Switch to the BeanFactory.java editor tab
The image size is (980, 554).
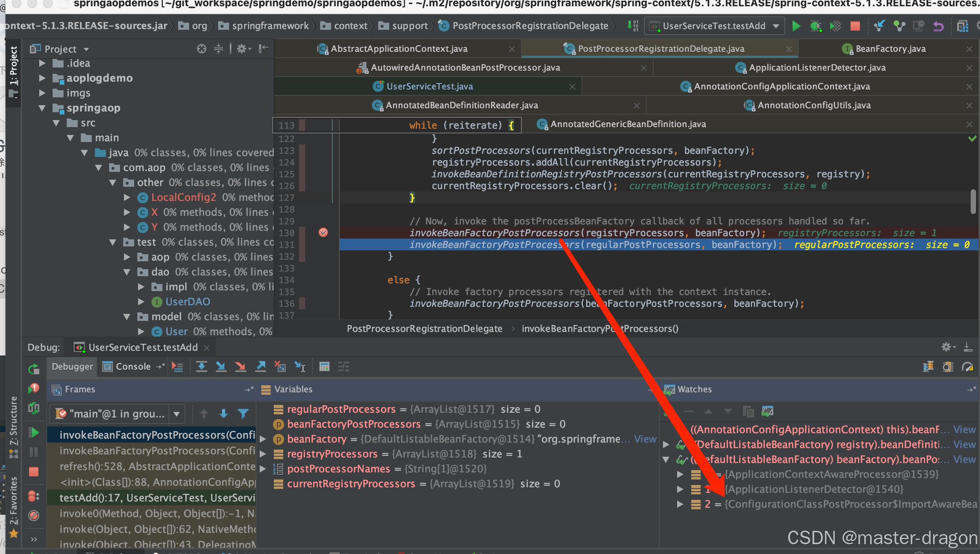tap(890, 49)
